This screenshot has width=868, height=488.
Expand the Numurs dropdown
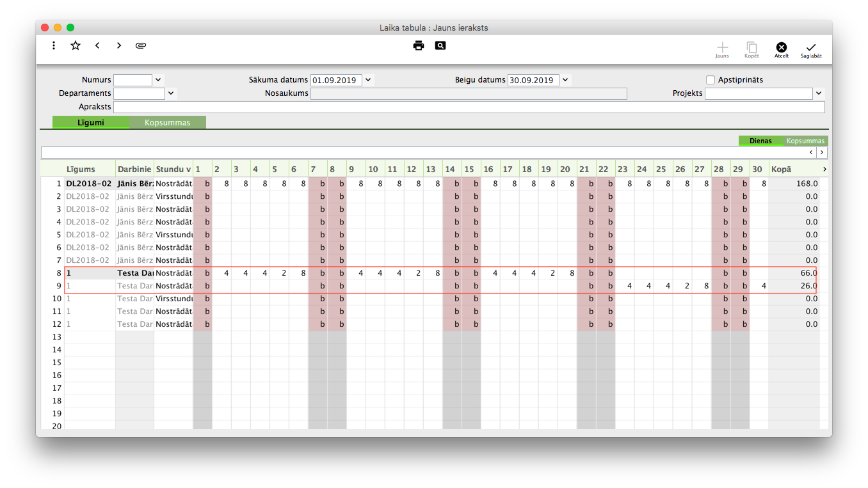click(x=158, y=80)
